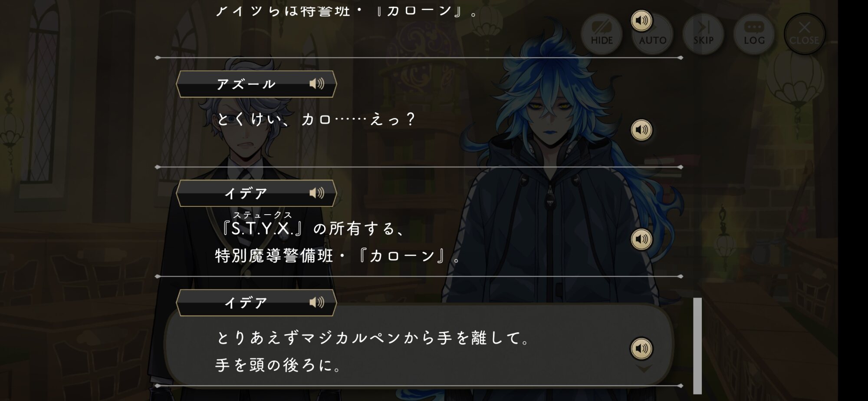Select the アズール name tag
868x401 pixels.
(256, 84)
